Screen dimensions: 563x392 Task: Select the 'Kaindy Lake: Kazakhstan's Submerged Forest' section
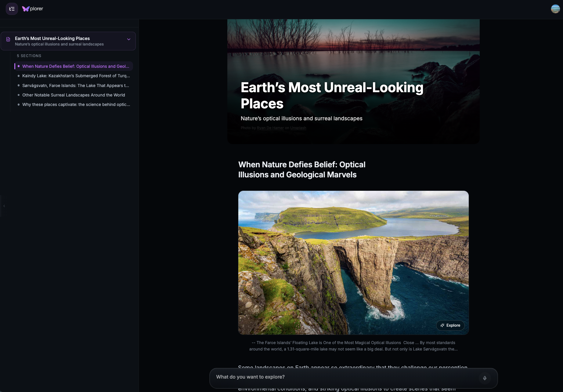pyautogui.click(x=76, y=76)
